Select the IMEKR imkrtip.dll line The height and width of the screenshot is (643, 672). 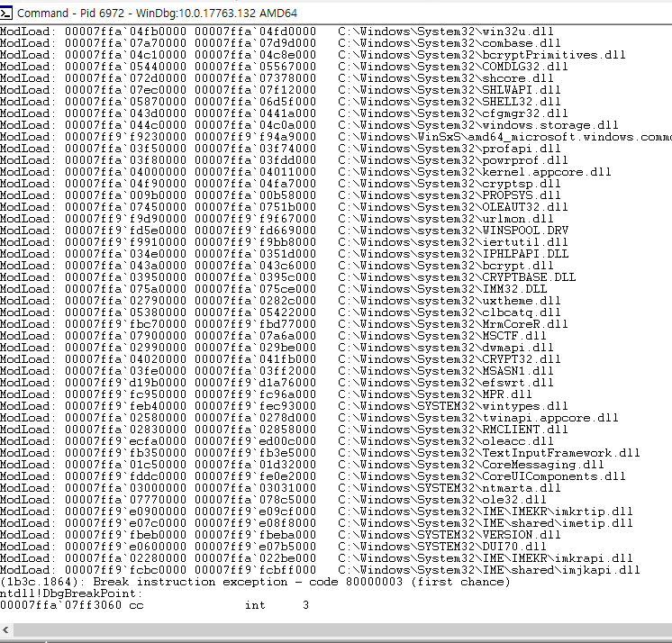click(x=316, y=512)
